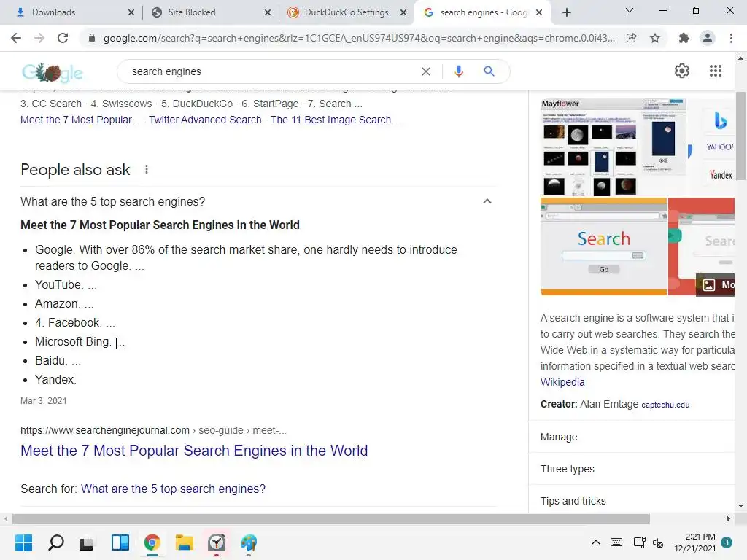The image size is (747, 560).
Task: Open the Chrome profile avatar
Action: [x=708, y=38]
